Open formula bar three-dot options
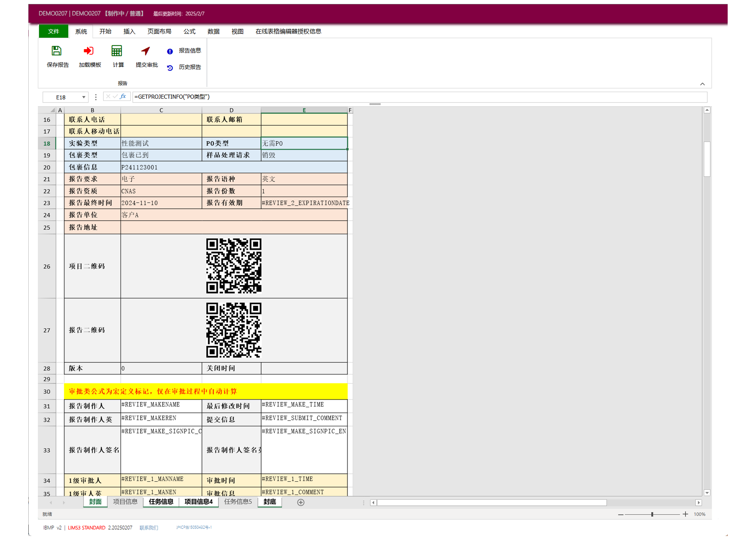Image resolution: width=756 pixels, height=540 pixels. 96,97
